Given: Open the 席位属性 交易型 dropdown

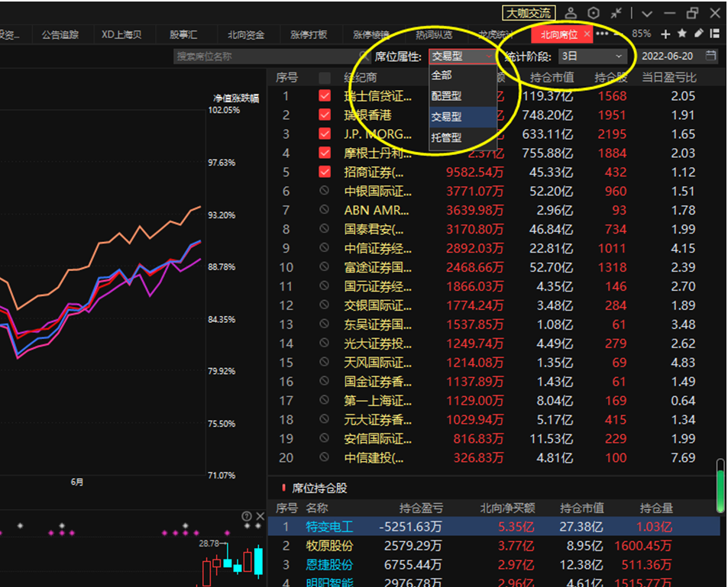Looking at the screenshot, I should pos(462,56).
